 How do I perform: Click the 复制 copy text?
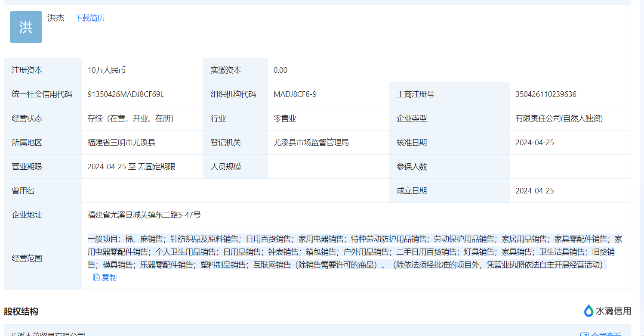point(109,278)
